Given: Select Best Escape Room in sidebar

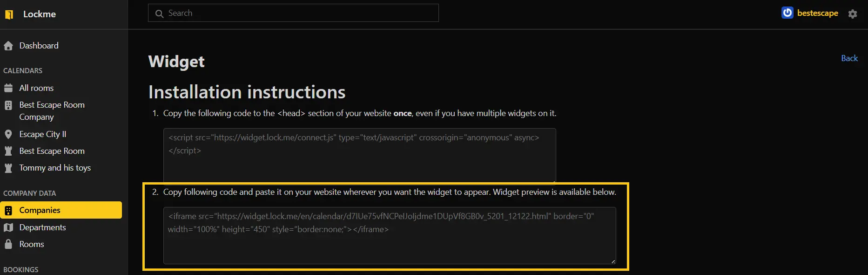Looking at the screenshot, I should point(52,151).
